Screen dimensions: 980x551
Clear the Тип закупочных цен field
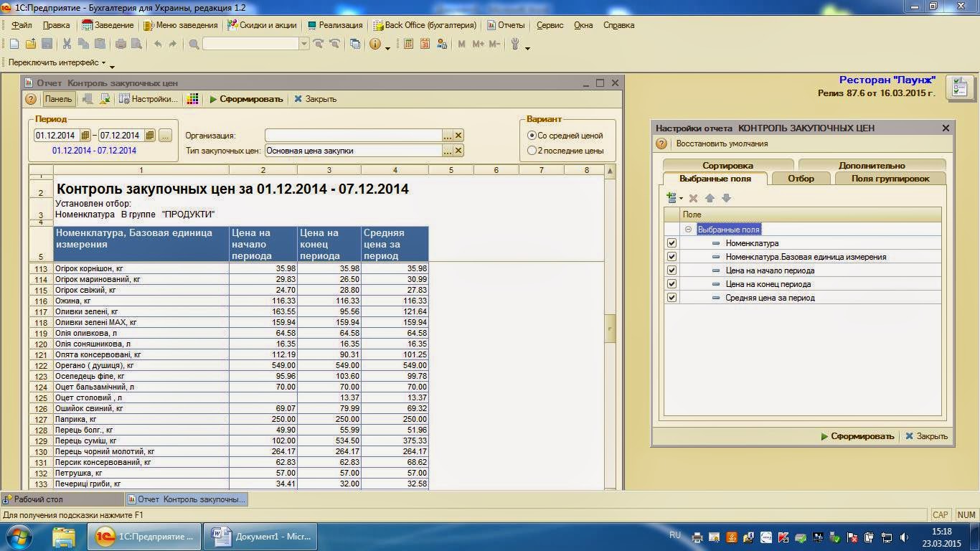pos(459,151)
